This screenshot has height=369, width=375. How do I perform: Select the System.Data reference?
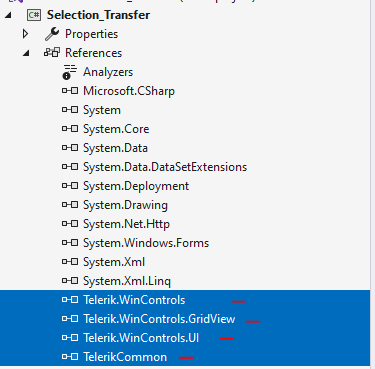click(x=115, y=148)
